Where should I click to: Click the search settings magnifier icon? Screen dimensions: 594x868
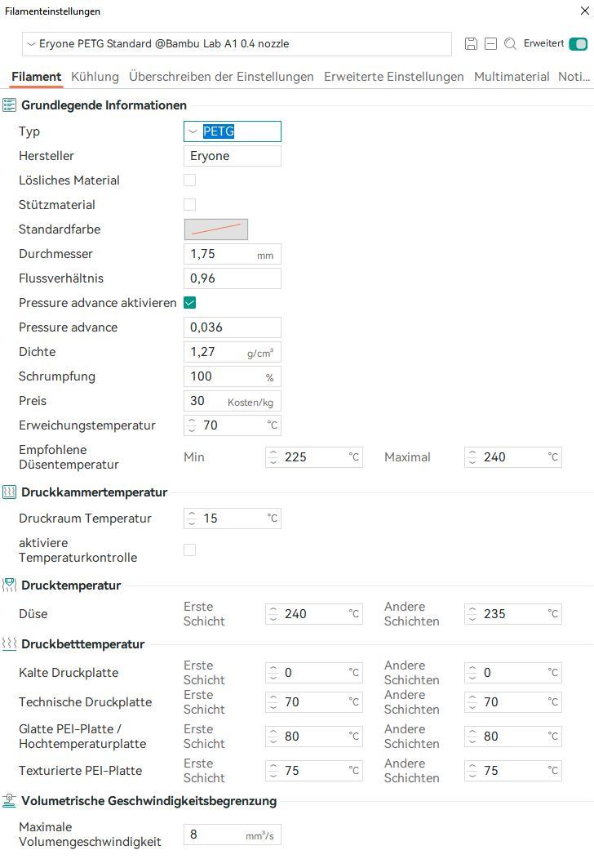tap(510, 44)
